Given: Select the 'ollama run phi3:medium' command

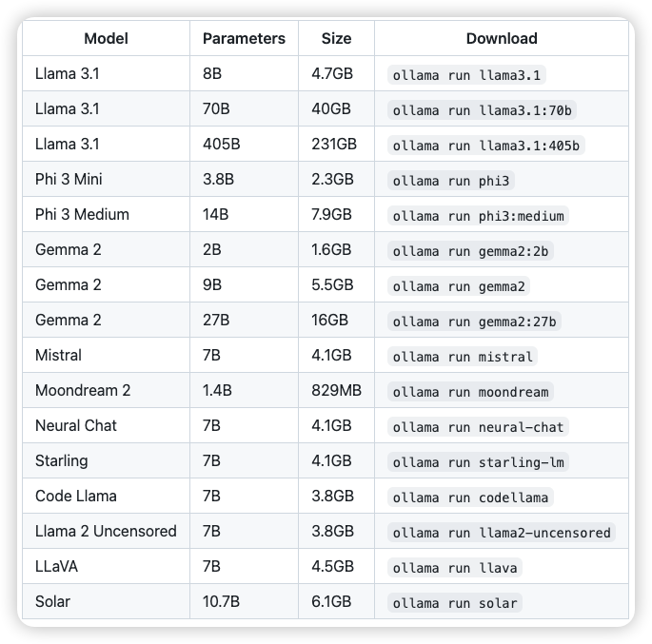Looking at the screenshot, I should coord(478,216).
